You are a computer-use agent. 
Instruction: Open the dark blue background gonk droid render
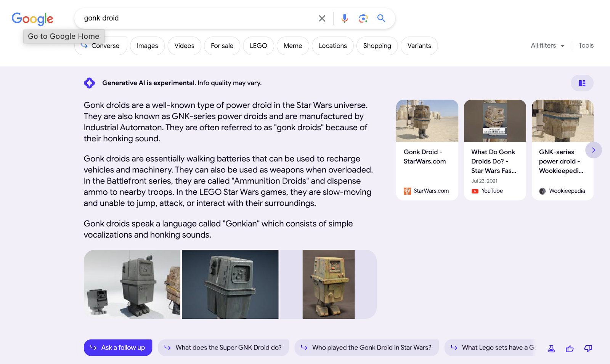pyautogui.click(x=230, y=284)
